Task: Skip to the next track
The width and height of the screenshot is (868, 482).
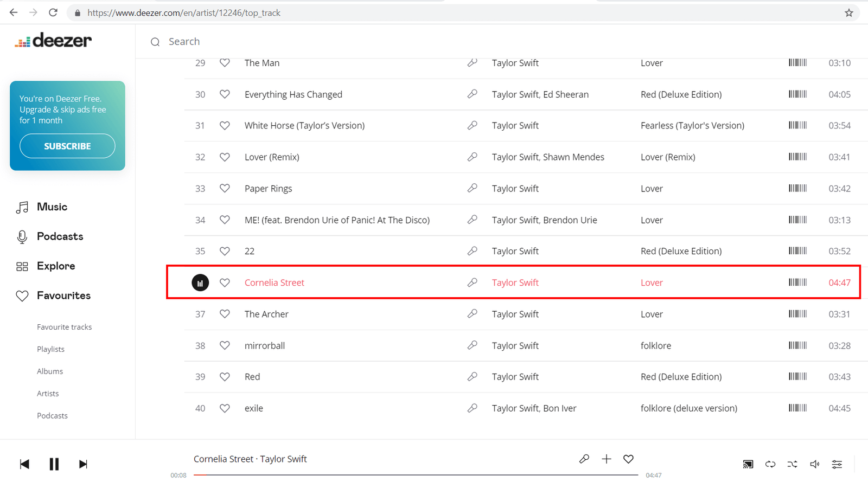Action: tap(83, 464)
